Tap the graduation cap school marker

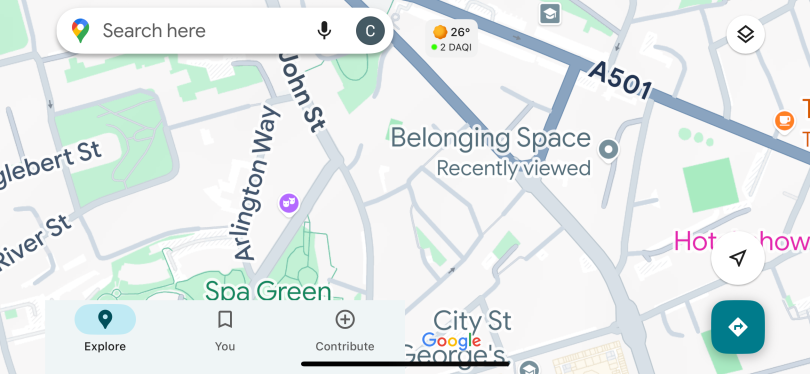click(x=550, y=14)
